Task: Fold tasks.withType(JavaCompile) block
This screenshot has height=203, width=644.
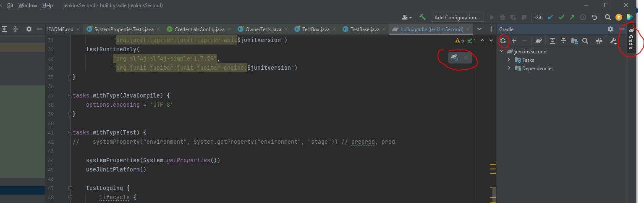Action: (70, 96)
